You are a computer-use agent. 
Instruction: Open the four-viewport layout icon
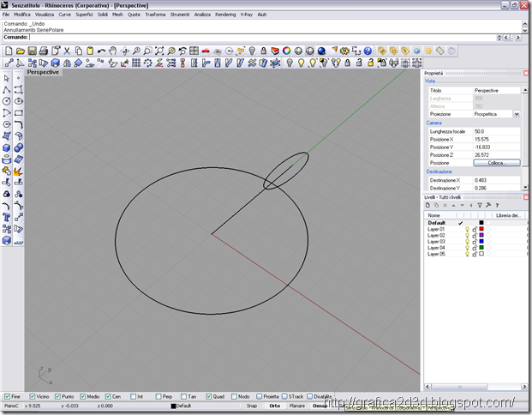point(194,51)
